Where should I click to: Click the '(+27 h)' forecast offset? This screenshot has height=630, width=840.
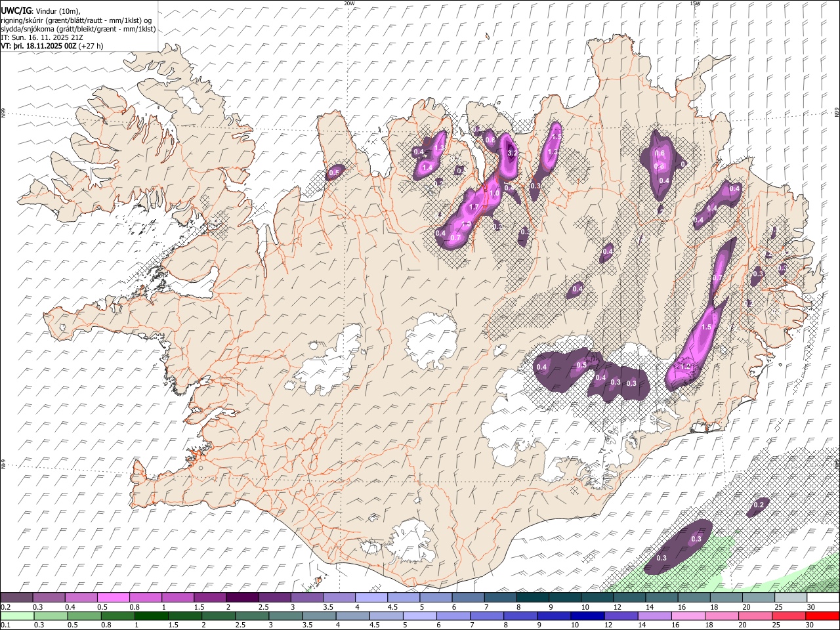pyautogui.click(x=92, y=47)
